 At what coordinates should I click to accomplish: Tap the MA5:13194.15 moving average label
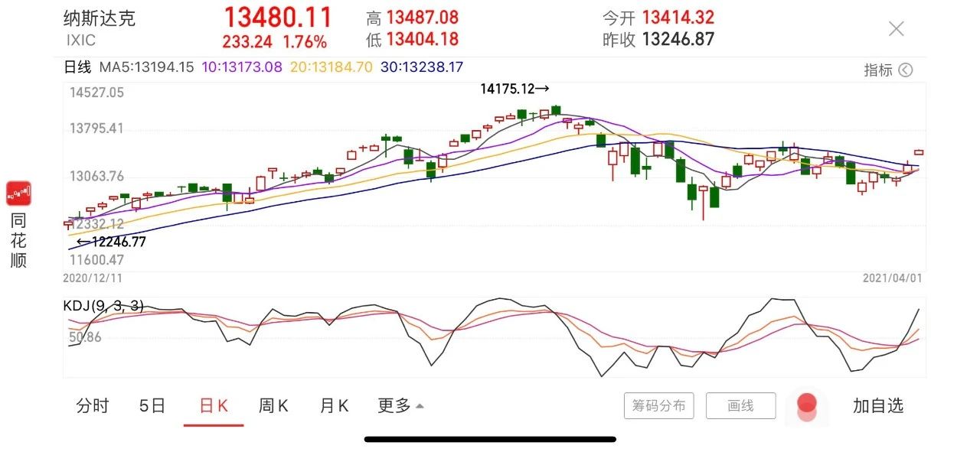[145, 67]
